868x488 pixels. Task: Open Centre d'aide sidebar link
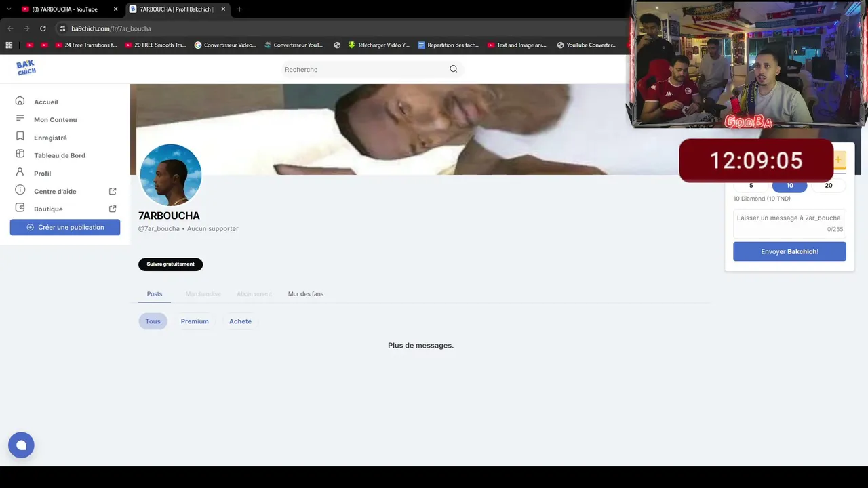pos(55,191)
